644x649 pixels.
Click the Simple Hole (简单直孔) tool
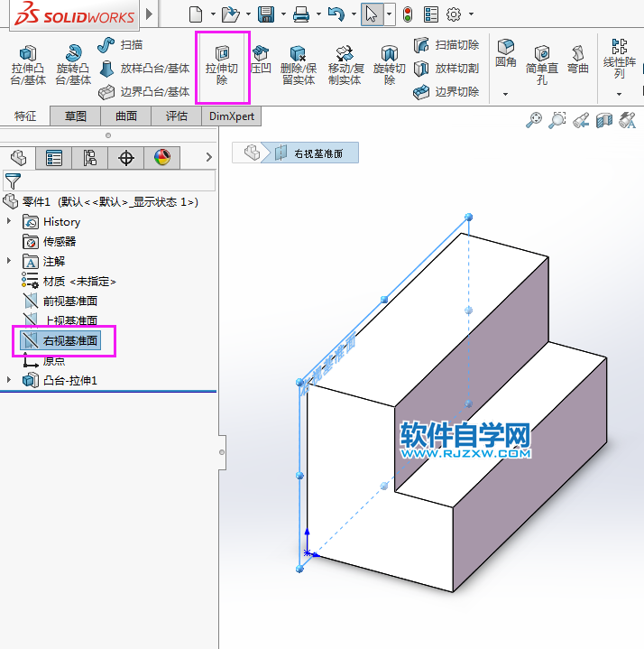click(x=542, y=65)
